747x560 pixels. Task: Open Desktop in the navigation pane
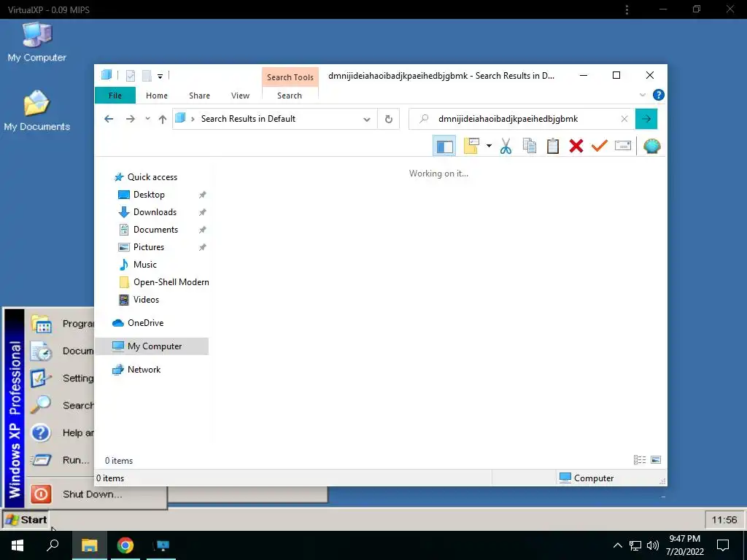click(x=149, y=195)
